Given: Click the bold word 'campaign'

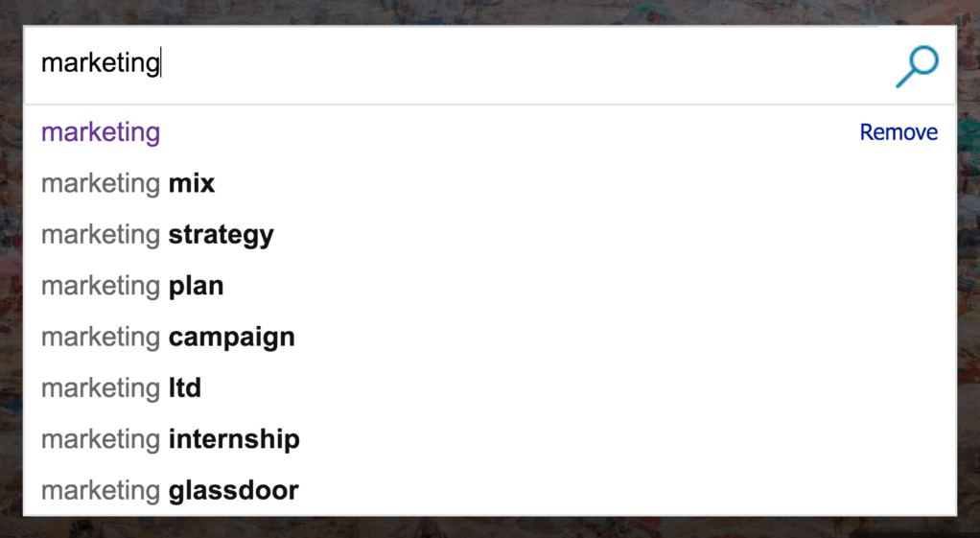Looking at the screenshot, I should [232, 337].
